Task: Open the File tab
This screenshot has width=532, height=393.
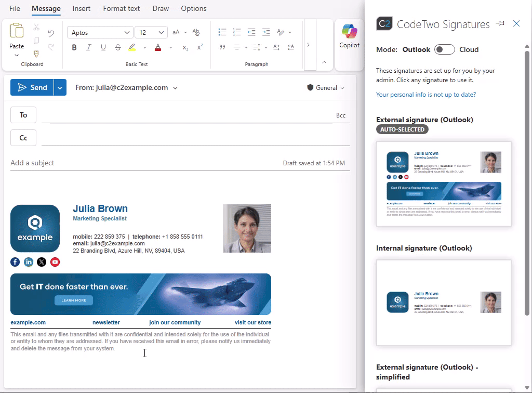Action: point(15,8)
